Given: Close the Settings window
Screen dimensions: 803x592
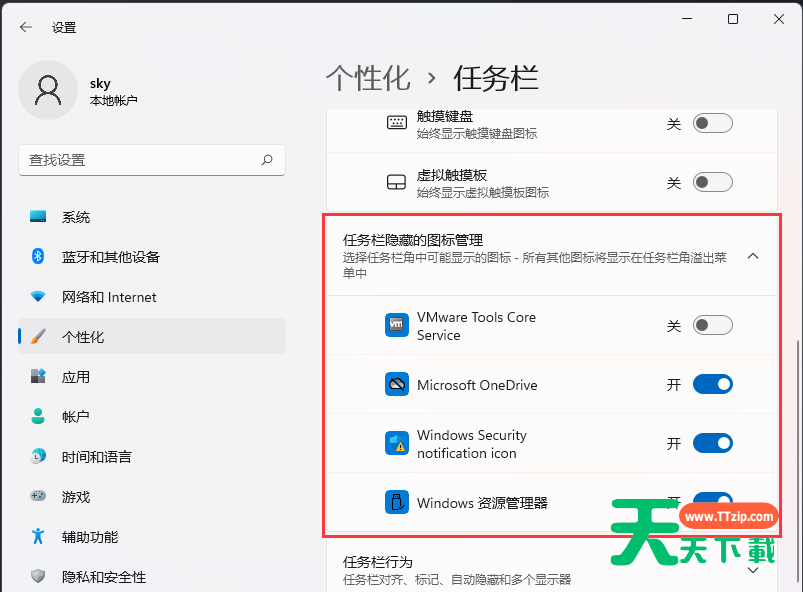Looking at the screenshot, I should point(778,19).
